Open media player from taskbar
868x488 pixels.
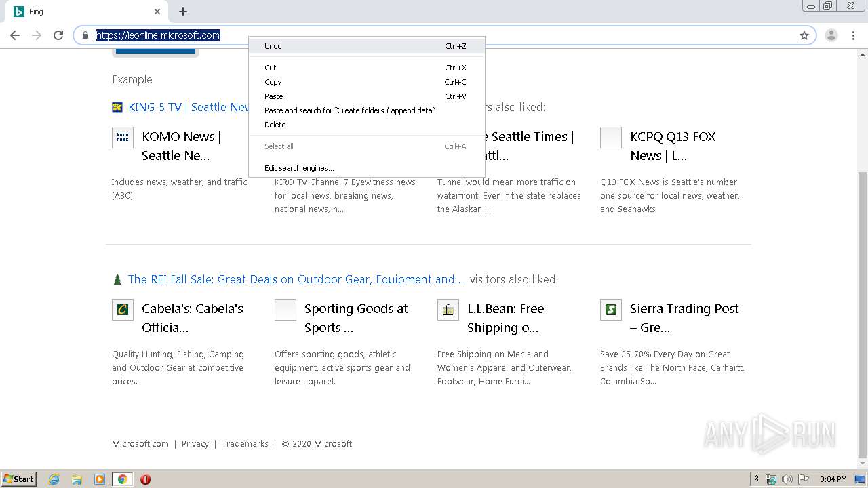point(100,479)
